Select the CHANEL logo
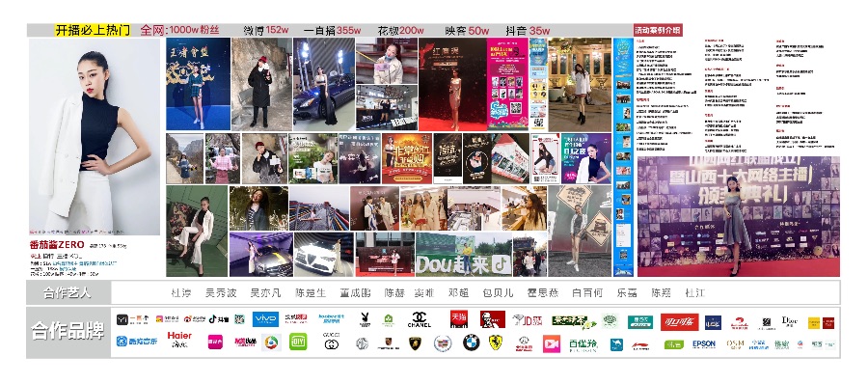The image size is (868, 384). point(420,319)
